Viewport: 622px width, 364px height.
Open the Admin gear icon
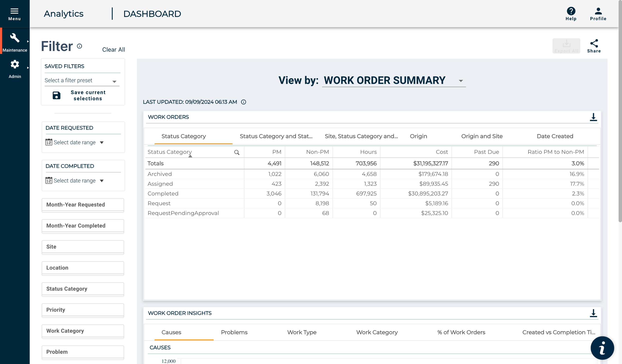coord(15,64)
